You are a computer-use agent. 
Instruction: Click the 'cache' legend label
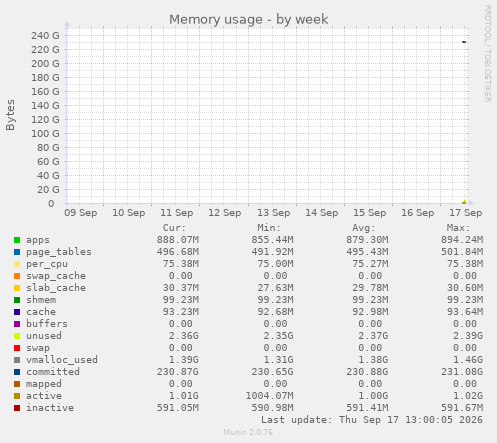[x=41, y=312]
